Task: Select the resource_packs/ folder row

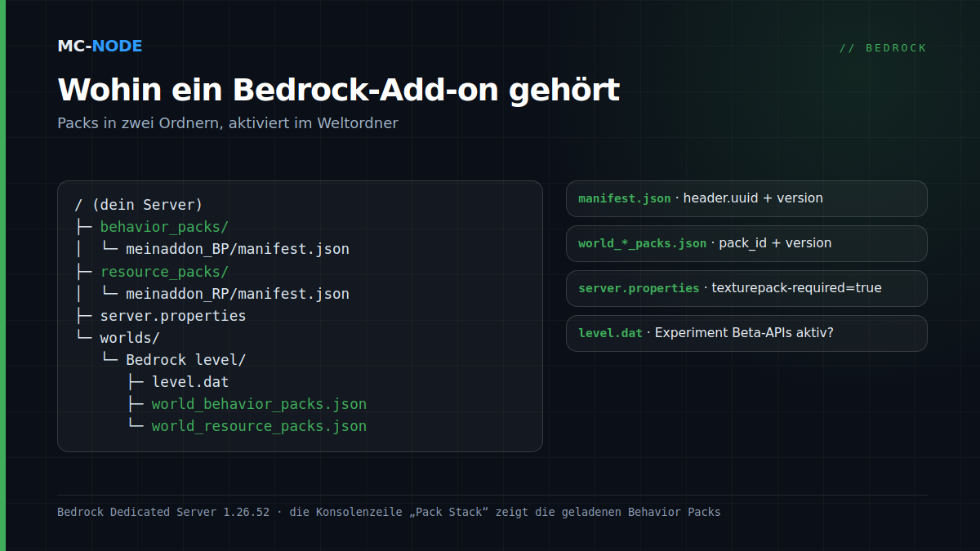Action: coord(164,271)
